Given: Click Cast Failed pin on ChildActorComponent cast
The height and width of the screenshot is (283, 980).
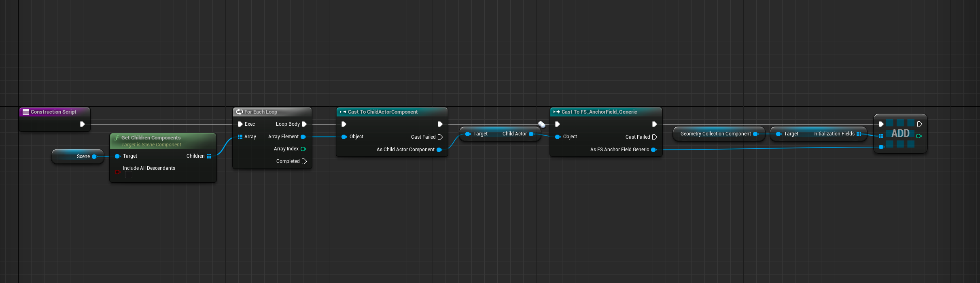Looking at the screenshot, I should click(440, 137).
